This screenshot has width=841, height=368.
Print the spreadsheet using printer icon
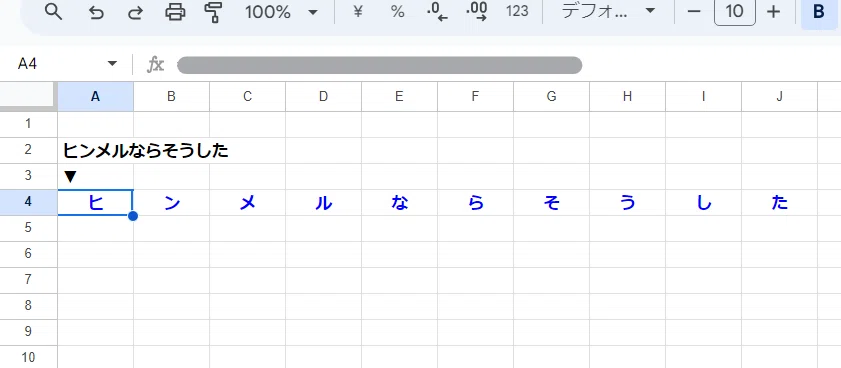click(175, 11)
